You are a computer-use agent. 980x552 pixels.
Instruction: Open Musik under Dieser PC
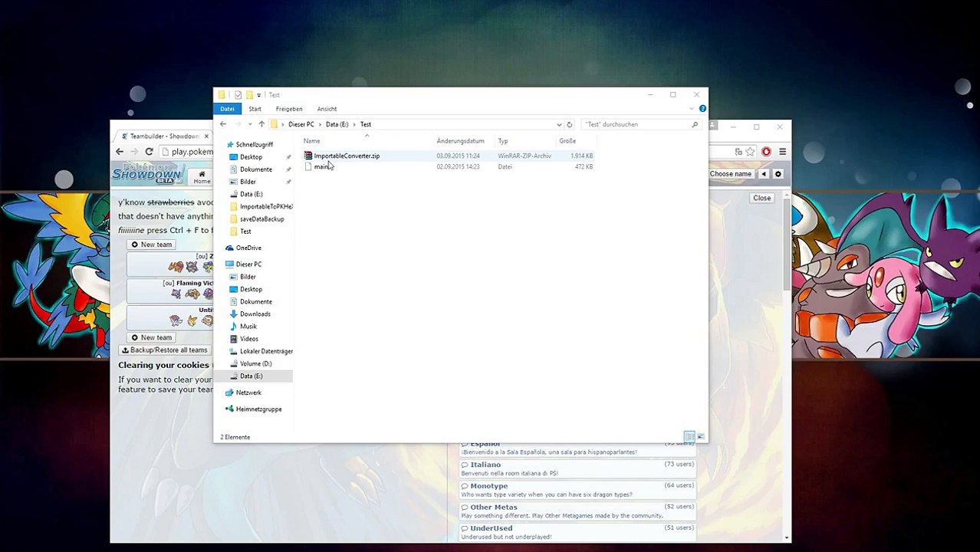coord(248,327)
